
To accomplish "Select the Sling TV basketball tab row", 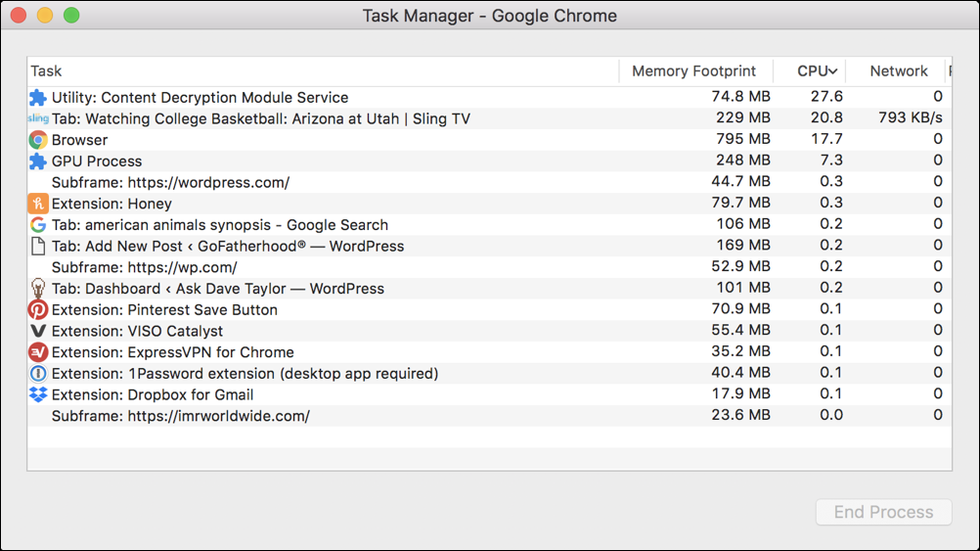I will coord(489,118).
